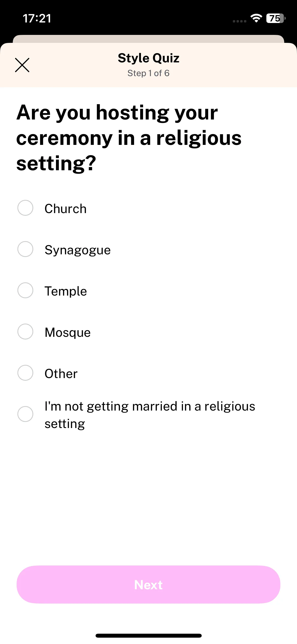Select the not-religious-setting radio button
This screenshot has width=297, height=644.
[x=25, y=414]
